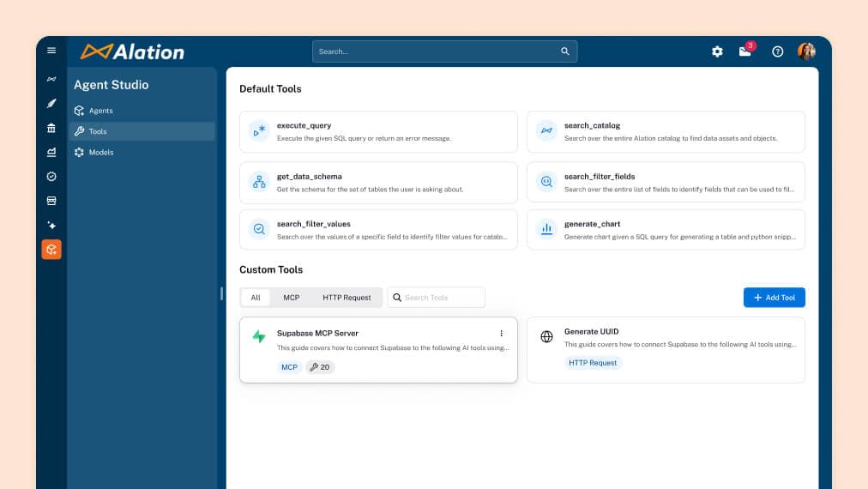Select the All filter tab

point(255,298)
